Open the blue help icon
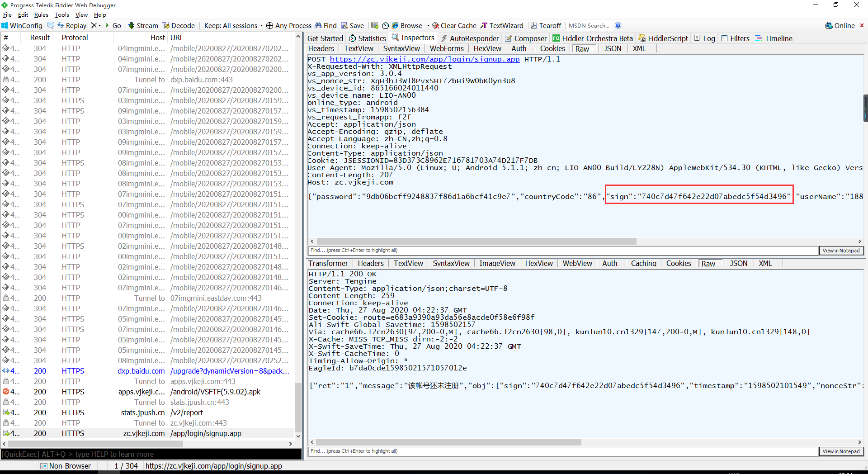868x474 pixels. point(618,25)
